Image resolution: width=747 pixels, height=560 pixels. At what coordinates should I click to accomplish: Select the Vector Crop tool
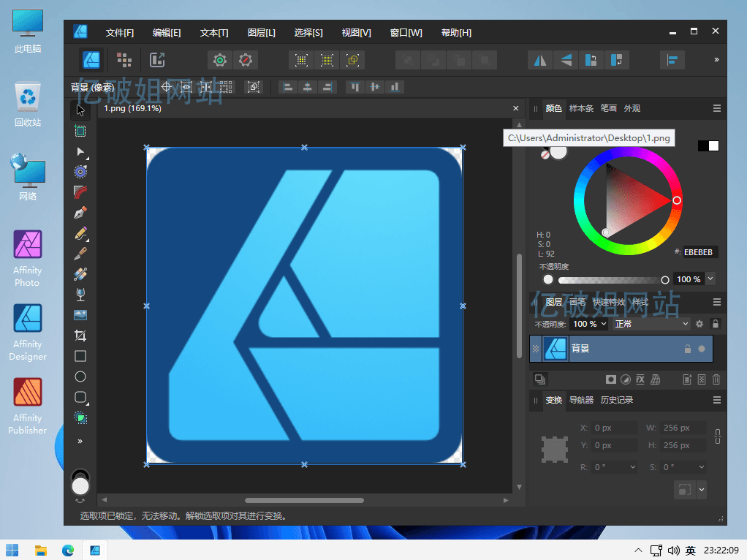[80, 336]
